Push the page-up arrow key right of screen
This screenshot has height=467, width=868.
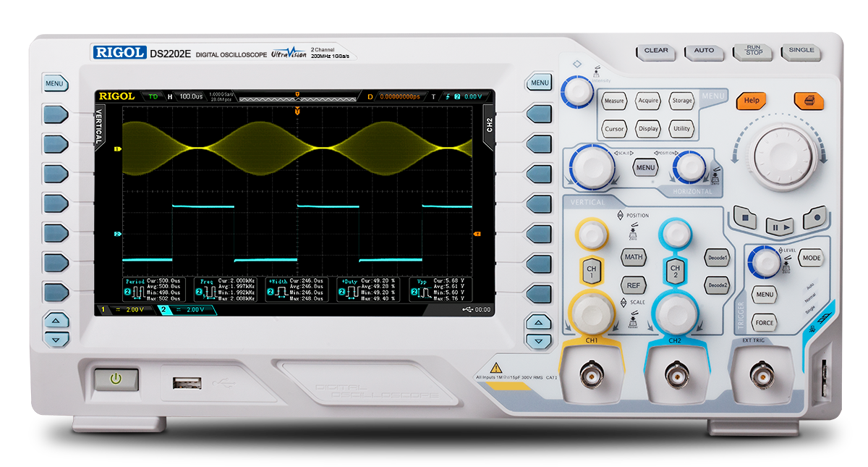point(537,322)
